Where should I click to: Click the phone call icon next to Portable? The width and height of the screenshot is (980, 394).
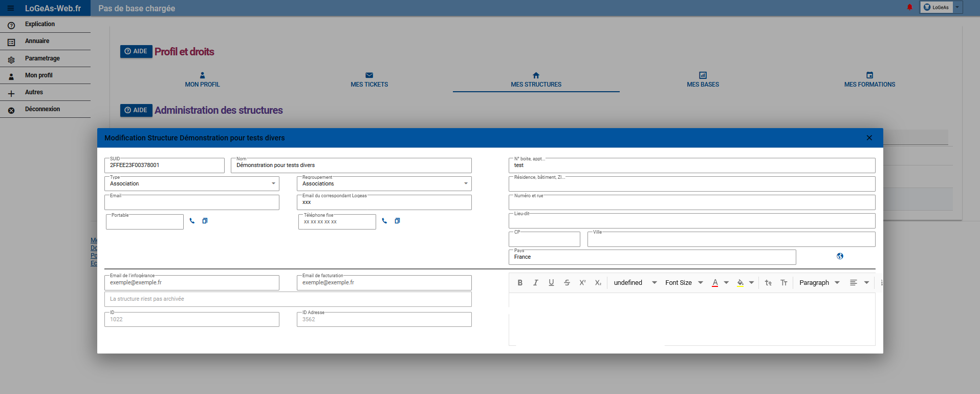pyautogui.click(x=192, y=221)
